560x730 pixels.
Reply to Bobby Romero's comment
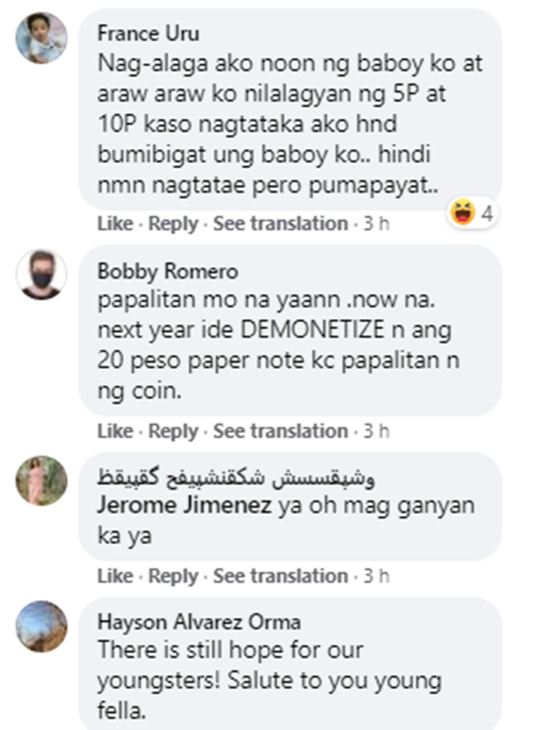tap(173, 431)
